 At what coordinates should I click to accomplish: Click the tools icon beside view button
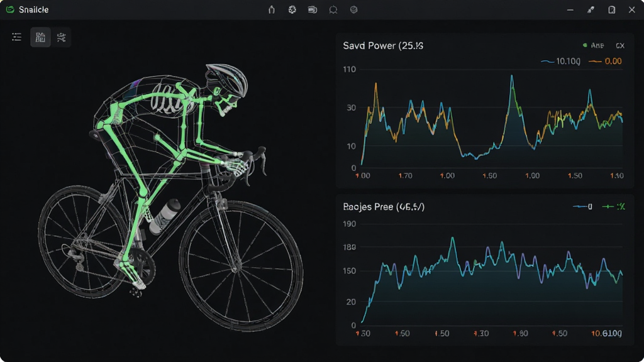[61, 37]
